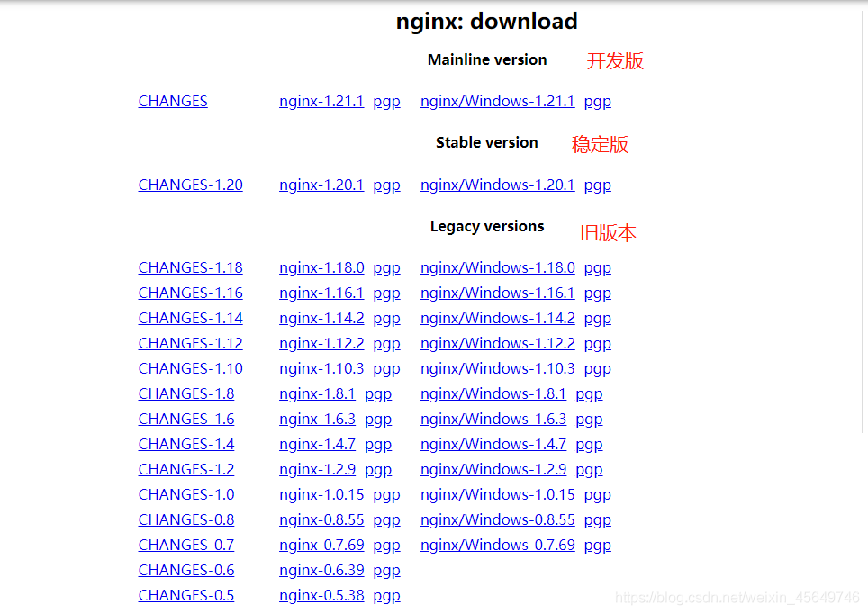Open pgp signature for nginx-1.6.3
This screenshot has height=614, width=868.
pos(378,420)
